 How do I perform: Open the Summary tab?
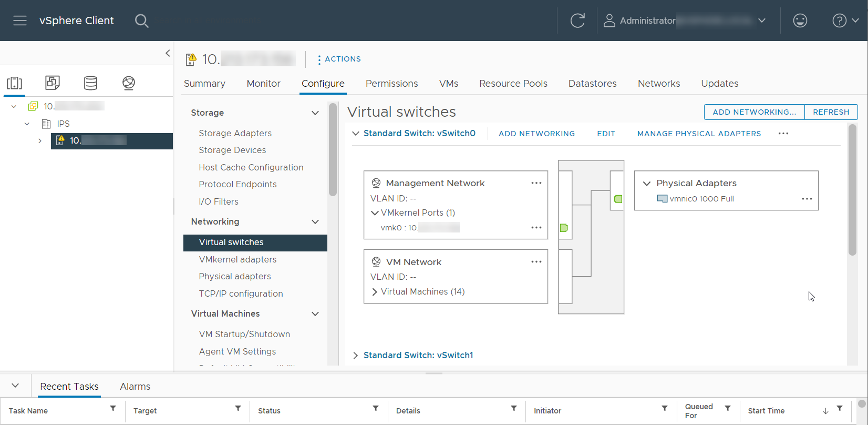coord(204,84)
